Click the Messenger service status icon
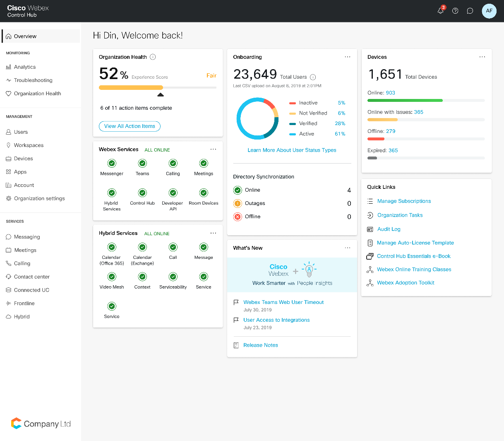Viewport: 504px width, 441px height. pos(112,164)
